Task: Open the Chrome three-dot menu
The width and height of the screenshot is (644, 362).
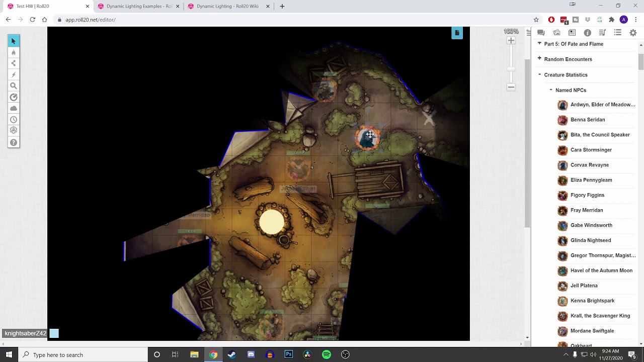Action: coord(636,20)
